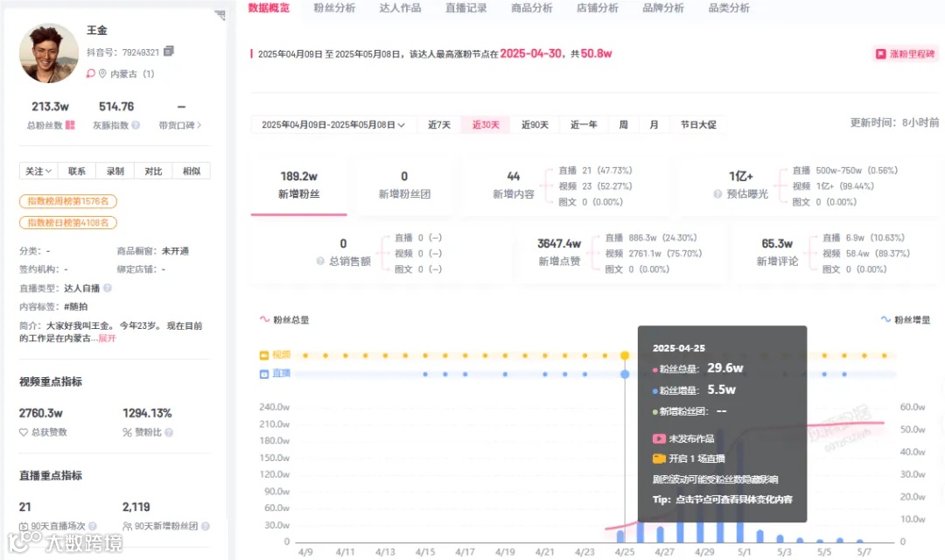Show help for 90天直播场次
The width and height of the screenshot is (945, 560).
(x=92, y=526)
